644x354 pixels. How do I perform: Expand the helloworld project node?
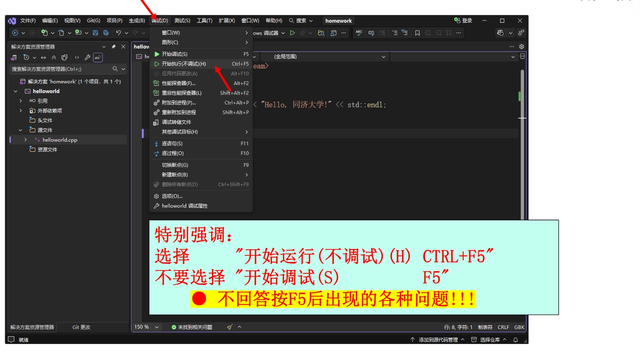click(x=16, y=91)
